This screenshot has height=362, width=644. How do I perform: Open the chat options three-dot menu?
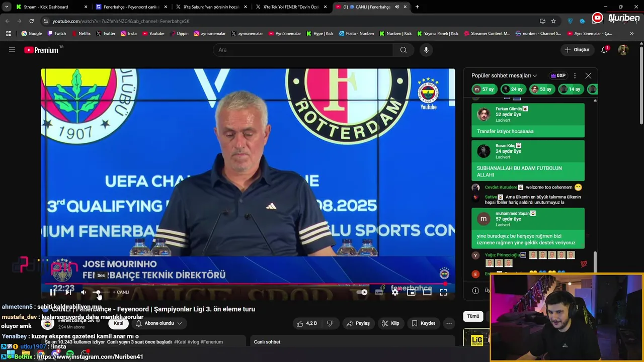pyautogui.click(x=575, y=75)
